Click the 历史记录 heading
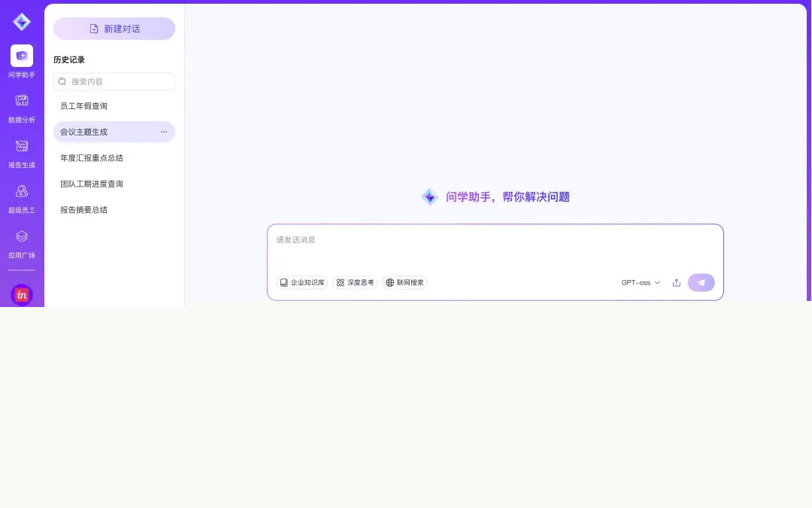This screenshot has height=508, width=812. (x=69, y=59)
